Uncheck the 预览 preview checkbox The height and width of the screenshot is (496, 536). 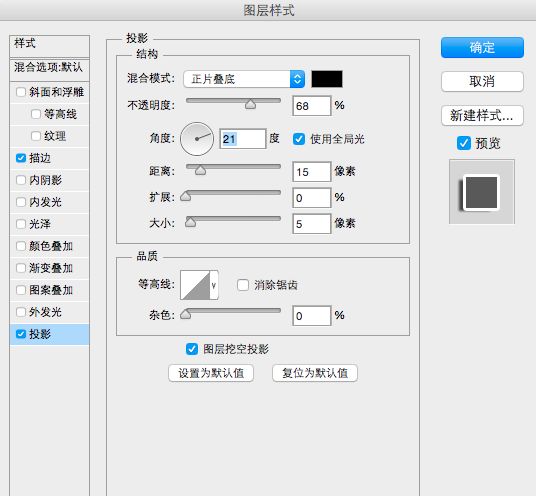coord(464,143)
